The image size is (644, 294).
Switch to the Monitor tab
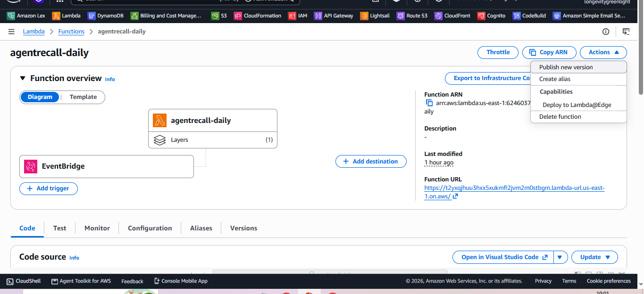click(97, 228)
